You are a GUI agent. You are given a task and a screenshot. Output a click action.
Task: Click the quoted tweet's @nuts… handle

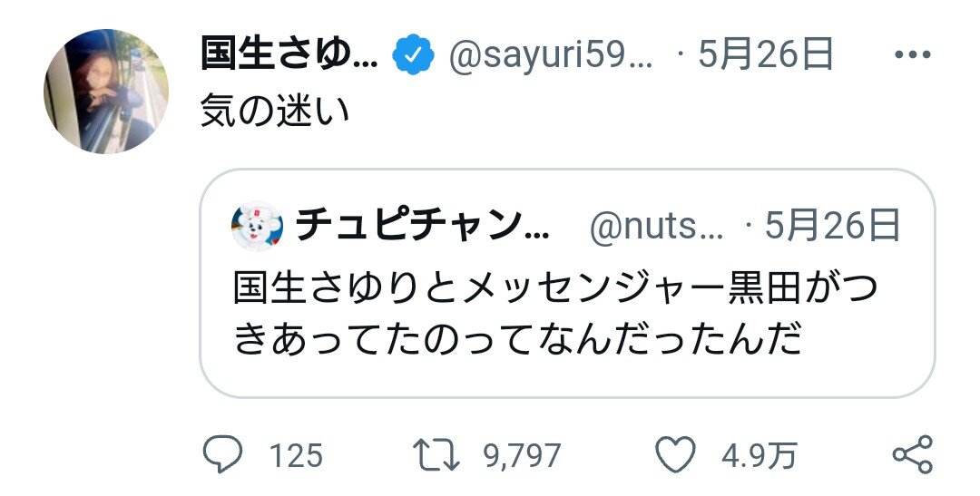point(657,227)
